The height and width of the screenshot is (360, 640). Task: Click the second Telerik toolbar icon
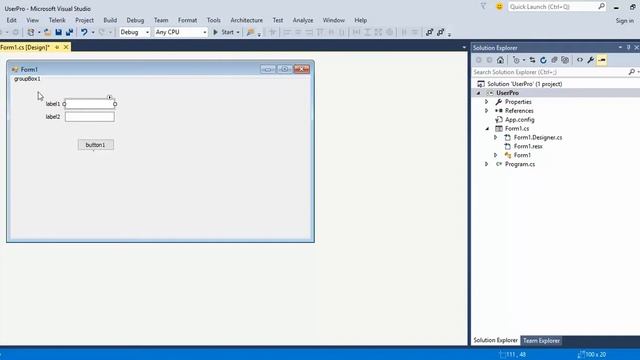tap(440, 32)
